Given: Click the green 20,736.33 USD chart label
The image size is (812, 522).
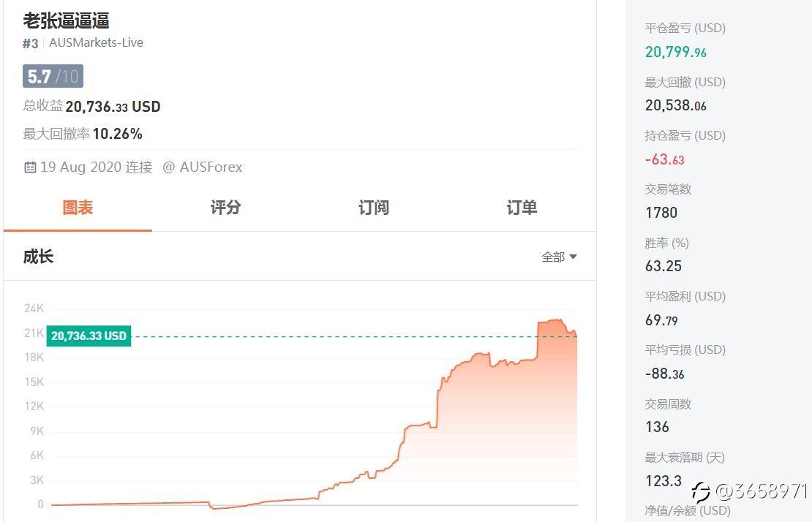Looking at the screenshot, I should pyautogui.click(x=89, y=336).
